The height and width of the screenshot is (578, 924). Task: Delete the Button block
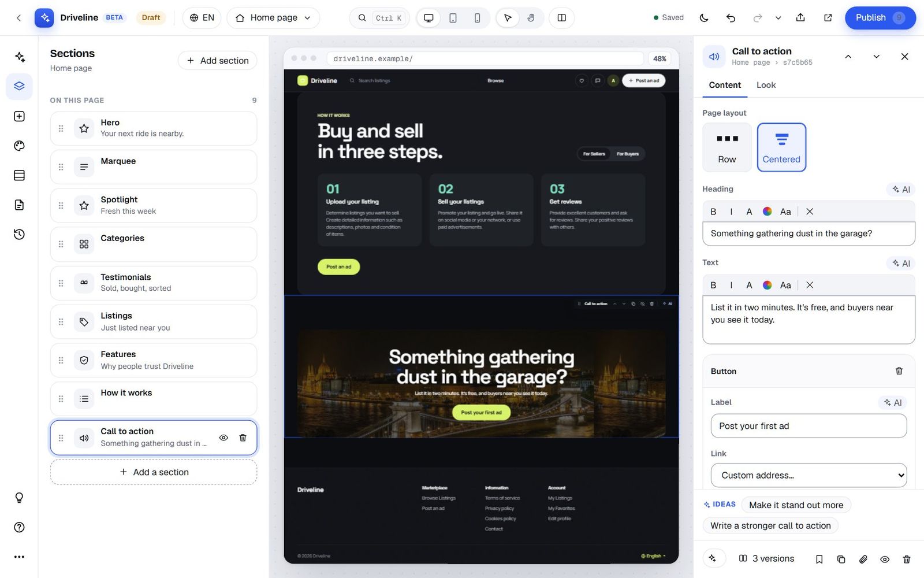coord(899,371)
